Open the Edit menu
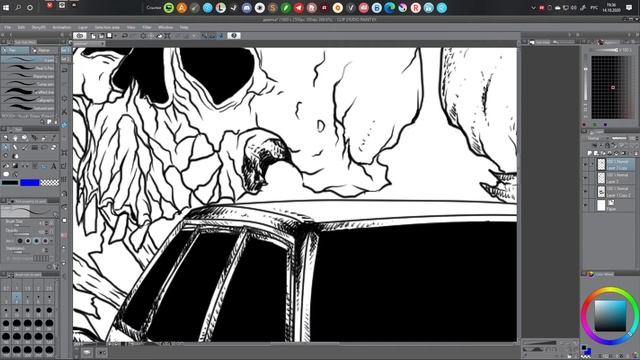This screenshot has height=360, width=640. [21, 27]
